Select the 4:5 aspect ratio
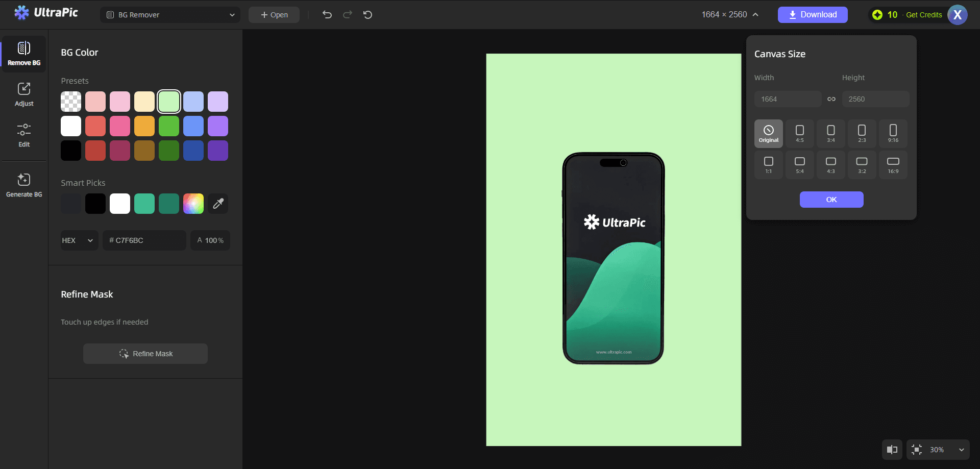Image resolution: width=980 pixels, height=469 pixels. (x=800, y=134)
